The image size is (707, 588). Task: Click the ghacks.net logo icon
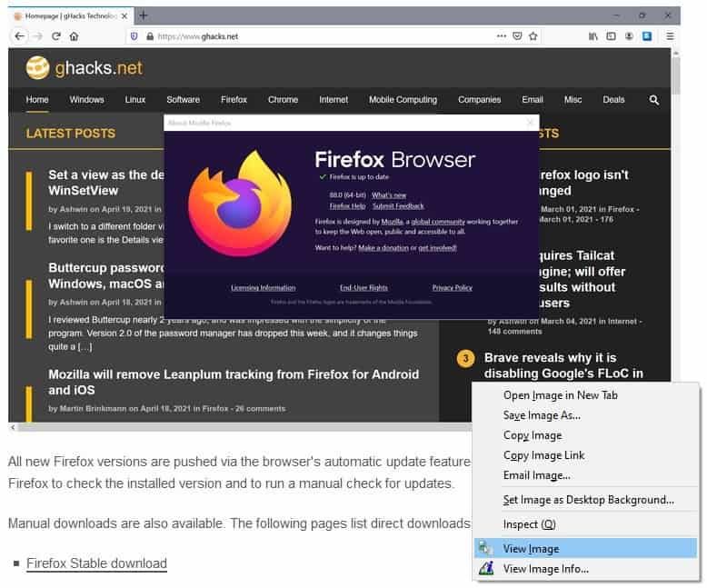click(x=37, y=68)
